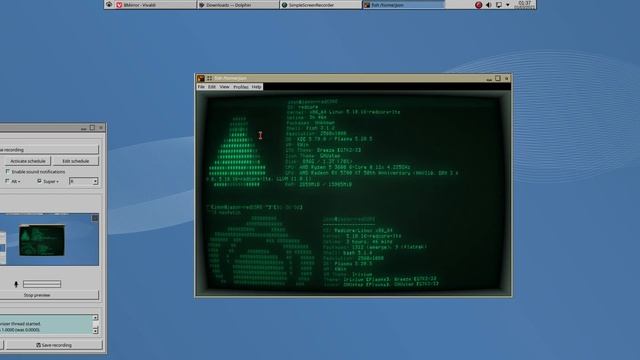Enable sound notifications checkbox

tap(7, 171)
